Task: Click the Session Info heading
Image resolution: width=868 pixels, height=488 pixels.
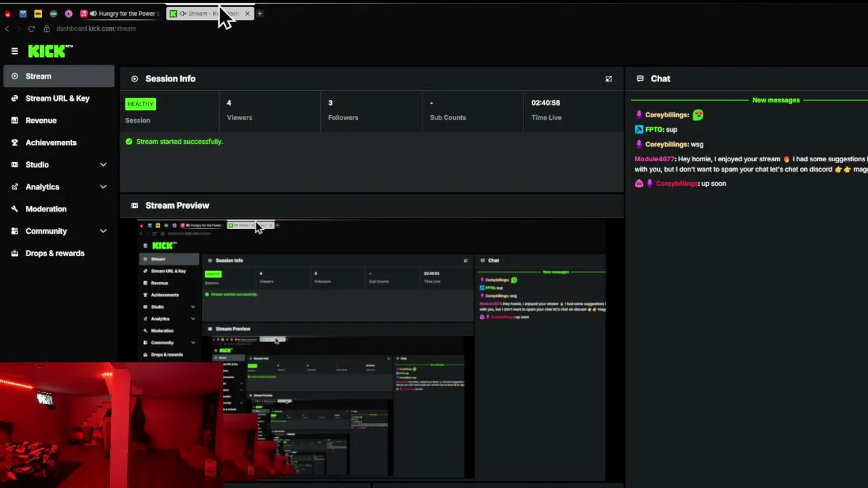Action: [170, 79]
